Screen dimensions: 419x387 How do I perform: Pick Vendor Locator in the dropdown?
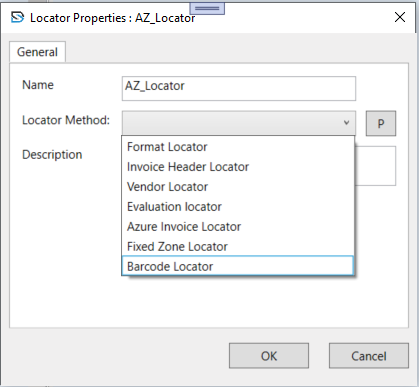click(238, 187)
